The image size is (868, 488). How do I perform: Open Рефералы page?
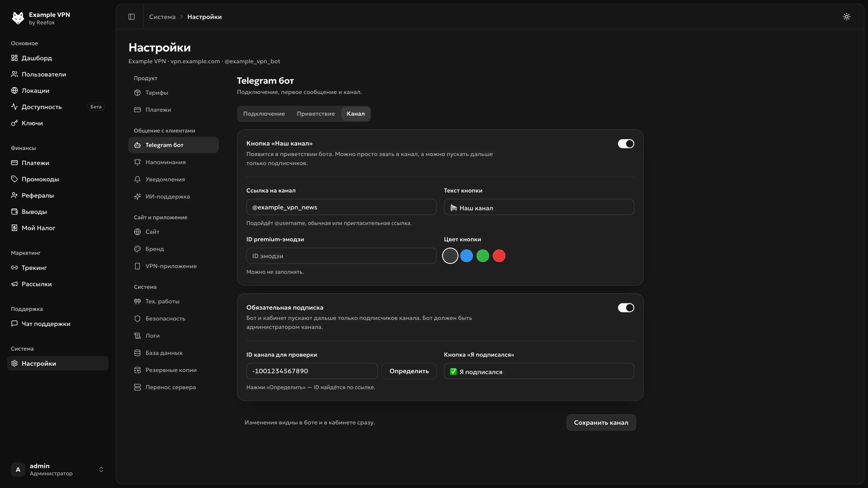[58, 195]
